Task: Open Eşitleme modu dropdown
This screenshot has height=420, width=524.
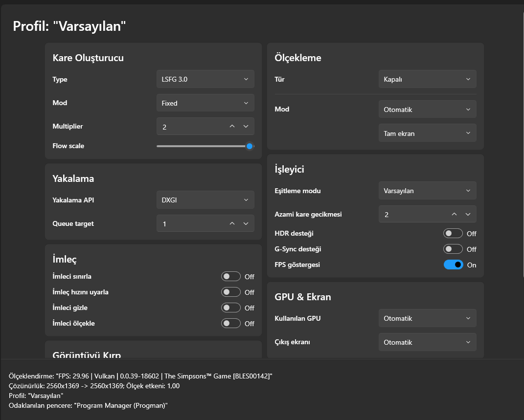Action: [427, 191]
